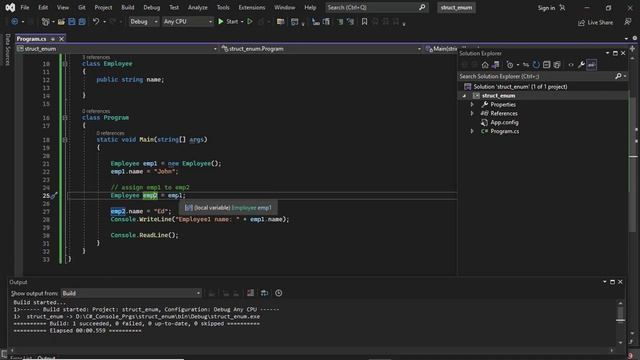Click Clear All icon in Output panel
This screenshot has width=640, height=360.
[250, 293]
